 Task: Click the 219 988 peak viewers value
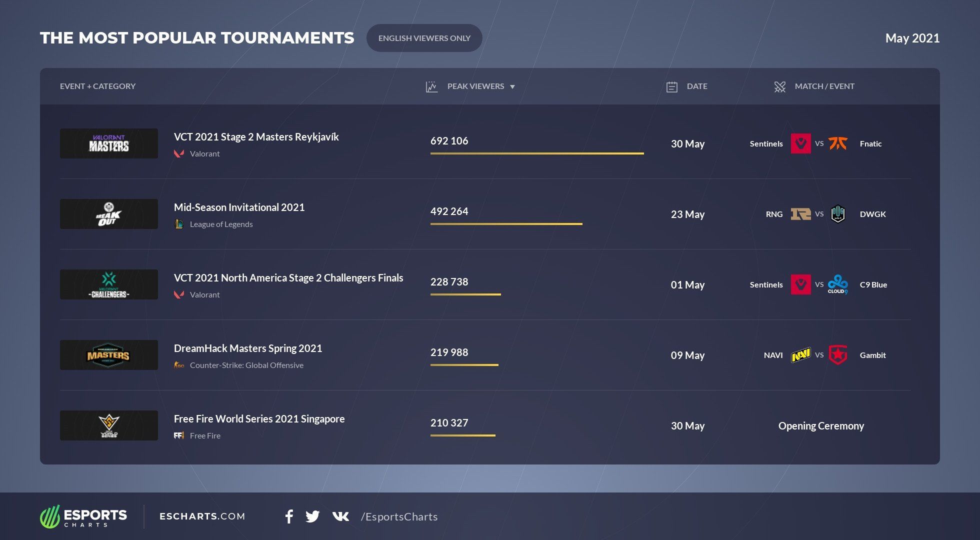449,352
